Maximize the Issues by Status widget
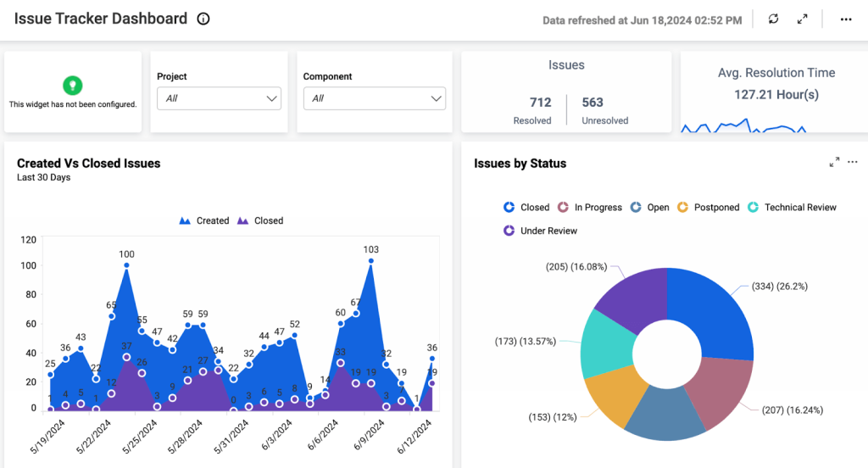The width and height of the screenshot is (868, 468). tap(834, 162)
